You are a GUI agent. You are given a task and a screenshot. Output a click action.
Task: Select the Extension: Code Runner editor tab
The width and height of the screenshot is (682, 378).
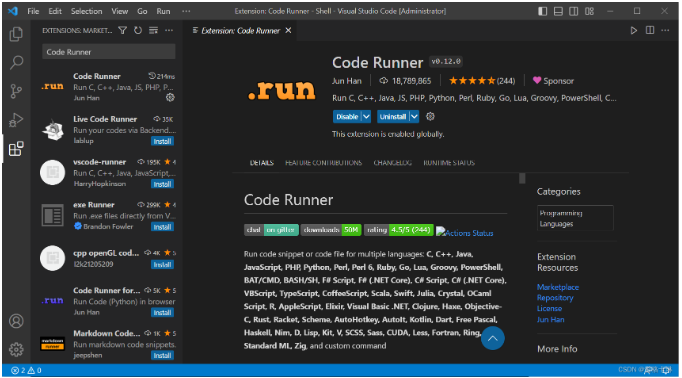[241, 30]
